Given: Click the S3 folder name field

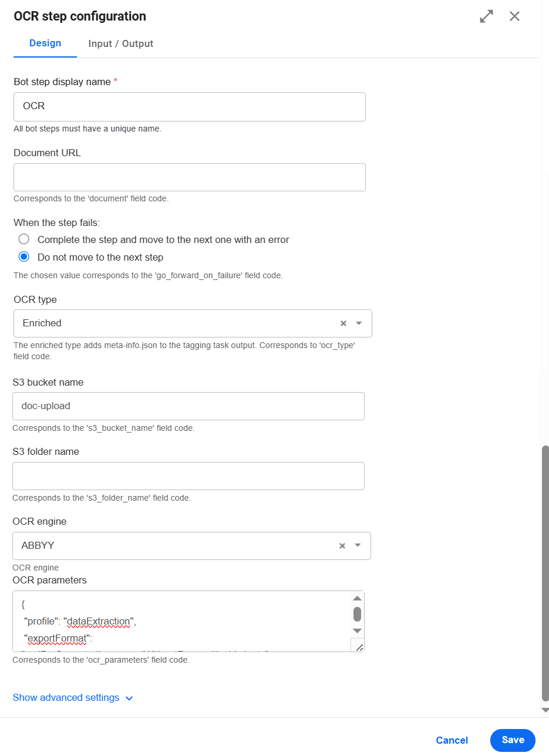Looking at the screenshot, I should (x=188, y=476).
